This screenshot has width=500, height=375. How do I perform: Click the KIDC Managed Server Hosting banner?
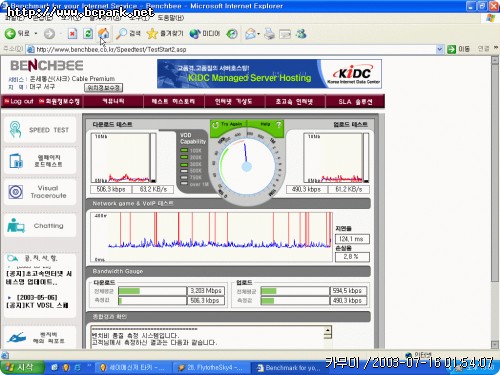click(269, 74)
